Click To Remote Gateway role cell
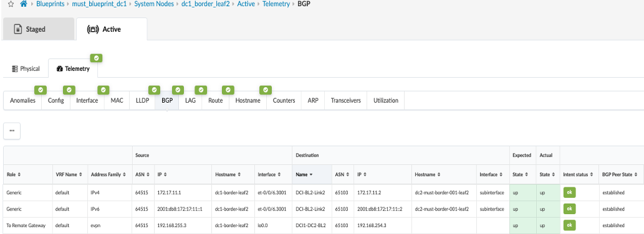644x234 pixels. coord(28,225)
